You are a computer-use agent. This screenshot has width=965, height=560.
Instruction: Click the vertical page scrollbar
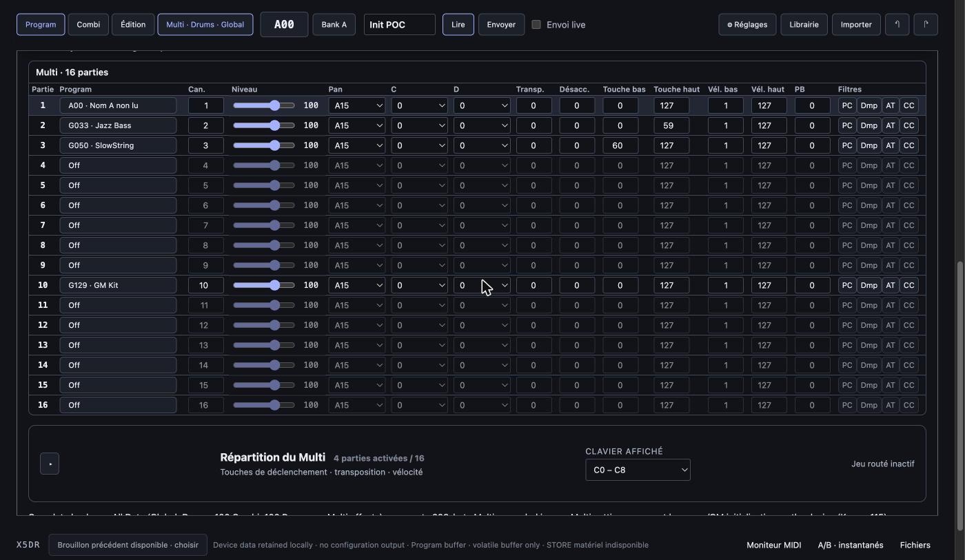(x=959, y=396)
